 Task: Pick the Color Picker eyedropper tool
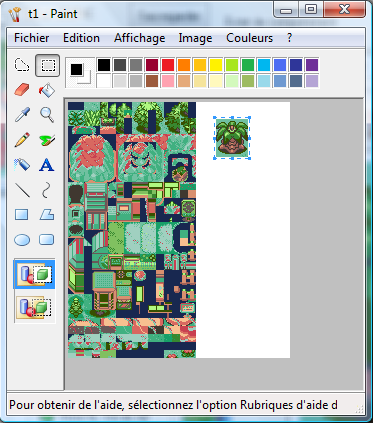click(x=22, y=115)
